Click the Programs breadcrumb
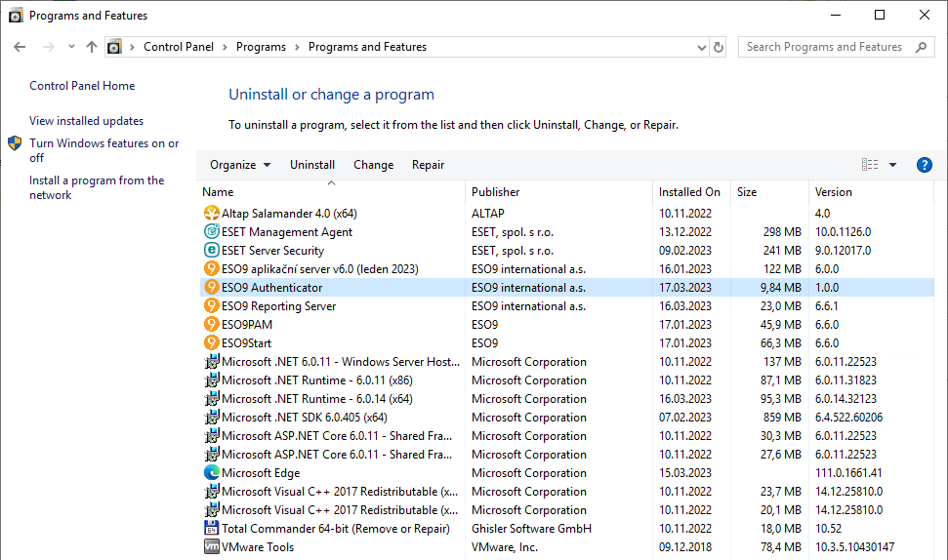This screenshot has width=948, height=560. [x=261, y=47]
